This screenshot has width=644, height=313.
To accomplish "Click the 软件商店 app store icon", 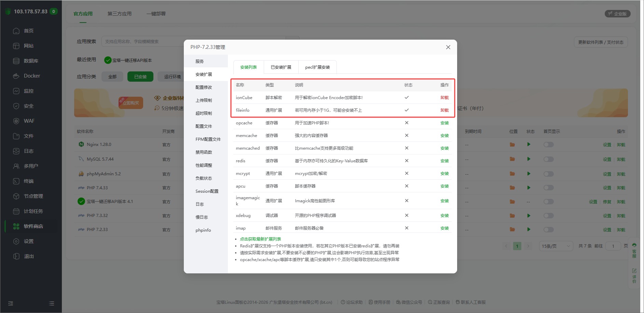I will (x=16, y=226).
